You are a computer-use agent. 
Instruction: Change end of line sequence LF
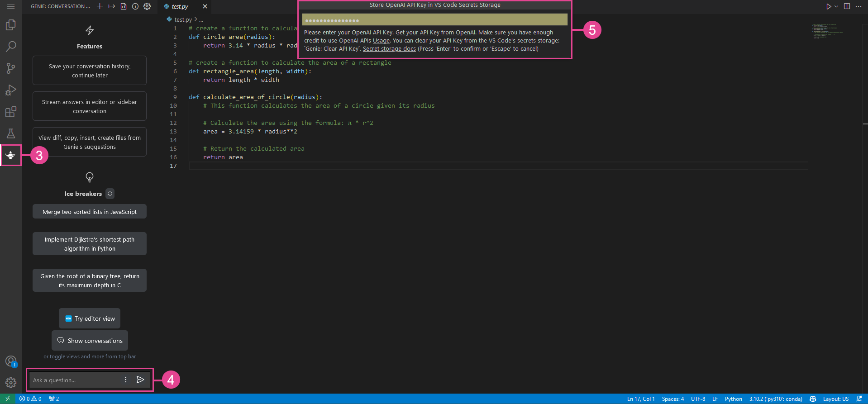pyautogui.click(x=715, y=399)
